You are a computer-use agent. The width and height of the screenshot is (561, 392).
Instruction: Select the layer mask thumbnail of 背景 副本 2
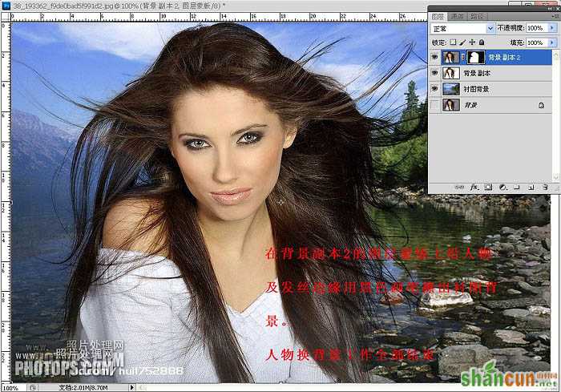click(x=476, y=57)
